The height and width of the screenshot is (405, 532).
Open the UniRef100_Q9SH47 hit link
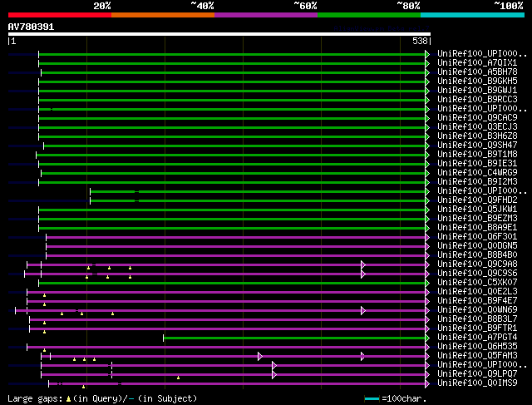pos(477,146)
